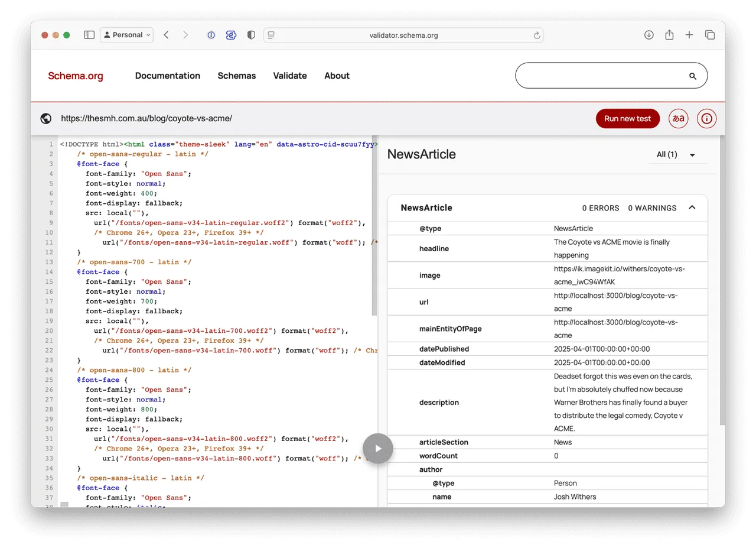This screenshot has width=756, height=548.
Task: Open the Share icon in Safari toolbar
Action: click(669, 35)
